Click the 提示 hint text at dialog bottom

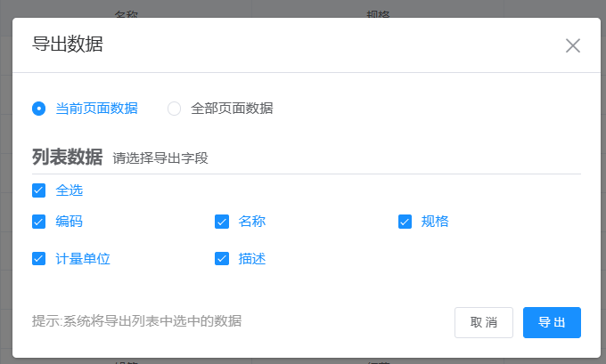[136, 320]
